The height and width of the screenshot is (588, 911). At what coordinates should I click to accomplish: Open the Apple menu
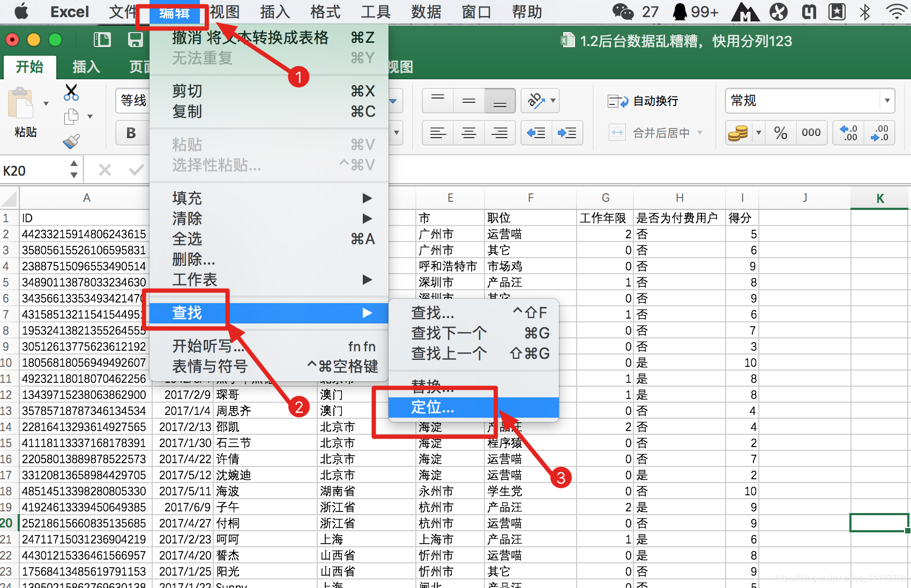[21, 11]
